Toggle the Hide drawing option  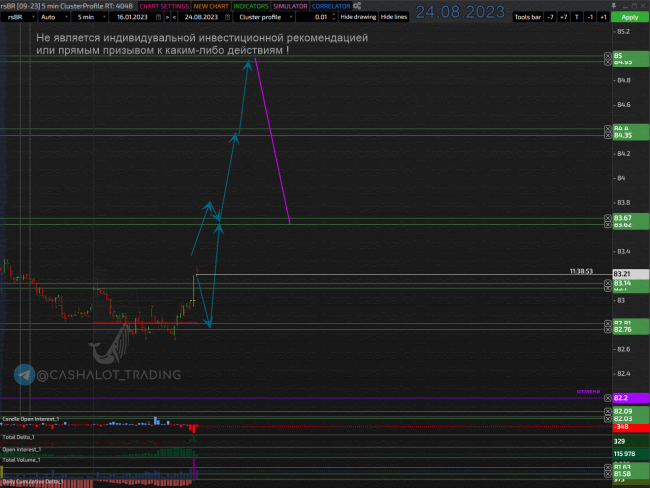click(358, 17)
